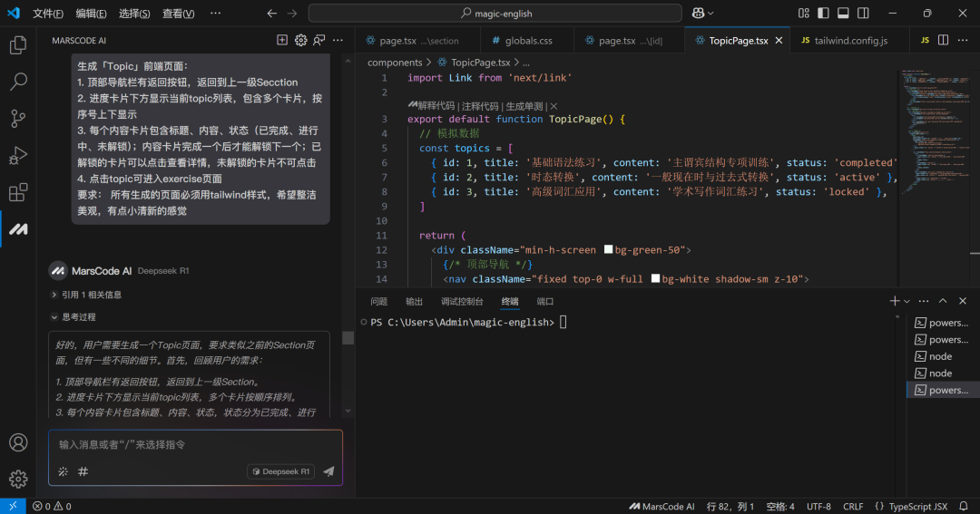
Task: Click the # context reference icon
Action: click(83, 471)
